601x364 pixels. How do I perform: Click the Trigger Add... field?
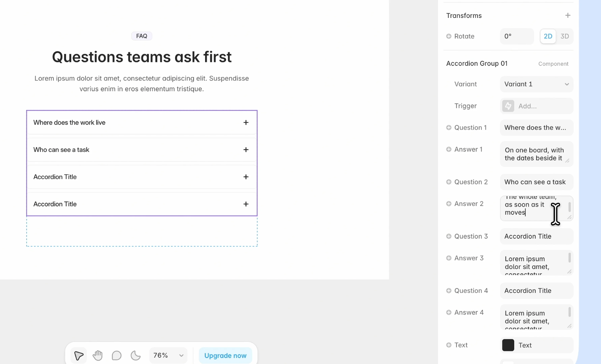(x=537, y=106)
